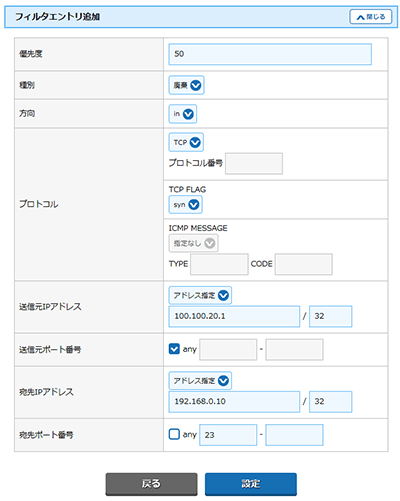Image resolution: width=400 pixels, height=501 pixels.
Task: Click the ICMP TYPE input field
Action: click(x=219, y=264)
